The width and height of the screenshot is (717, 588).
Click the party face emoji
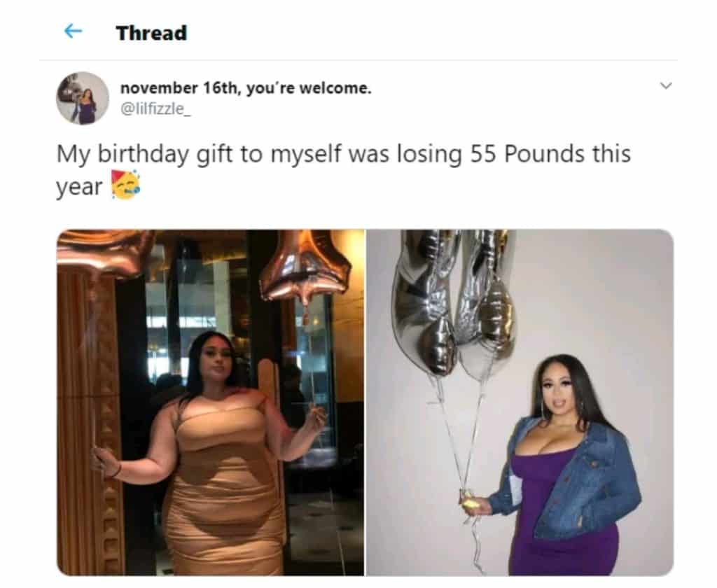[126, 185]
